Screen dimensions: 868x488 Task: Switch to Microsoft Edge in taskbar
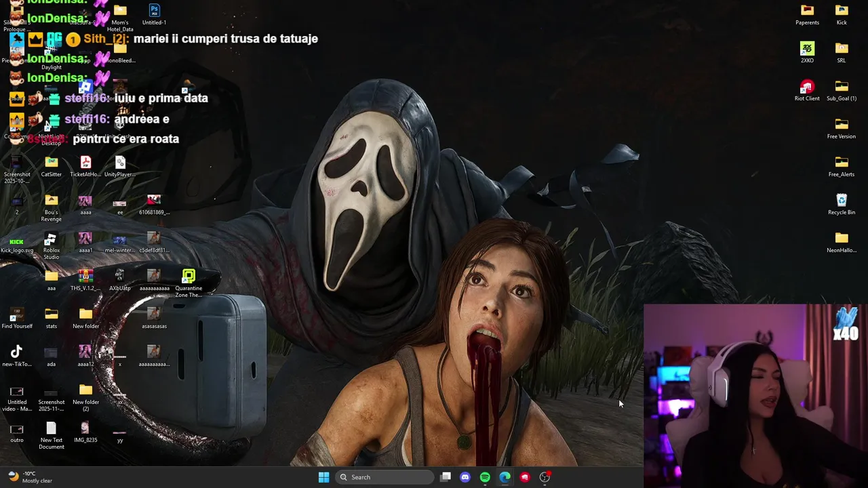click(x=505, y=477)
